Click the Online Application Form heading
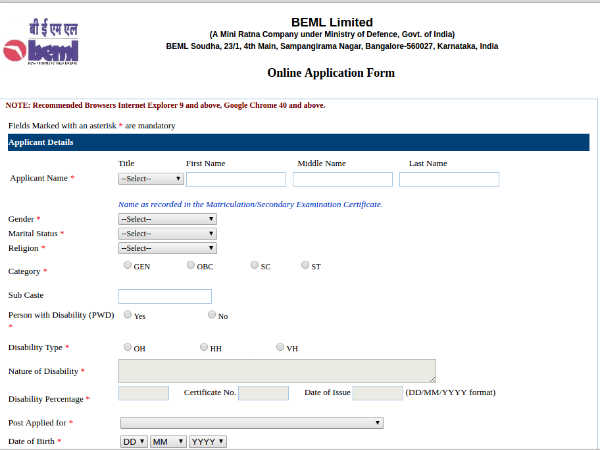This screenshot has width=600, height=450. (331, 73)
